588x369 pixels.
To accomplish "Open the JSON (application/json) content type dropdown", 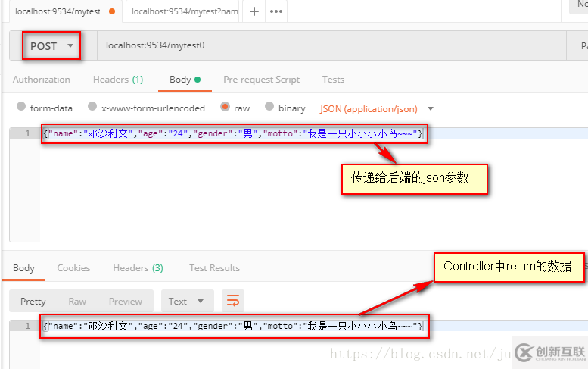I will (x=377, y=109).
